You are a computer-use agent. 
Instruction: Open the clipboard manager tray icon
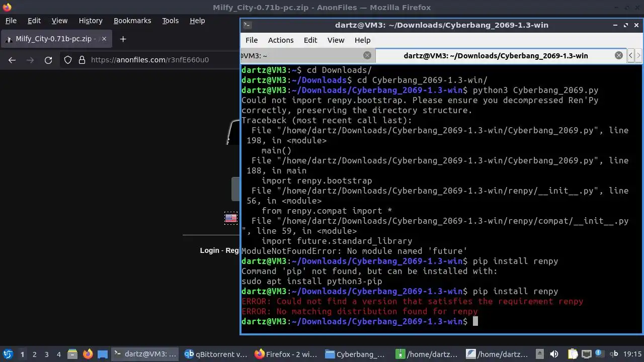[573, 354]
